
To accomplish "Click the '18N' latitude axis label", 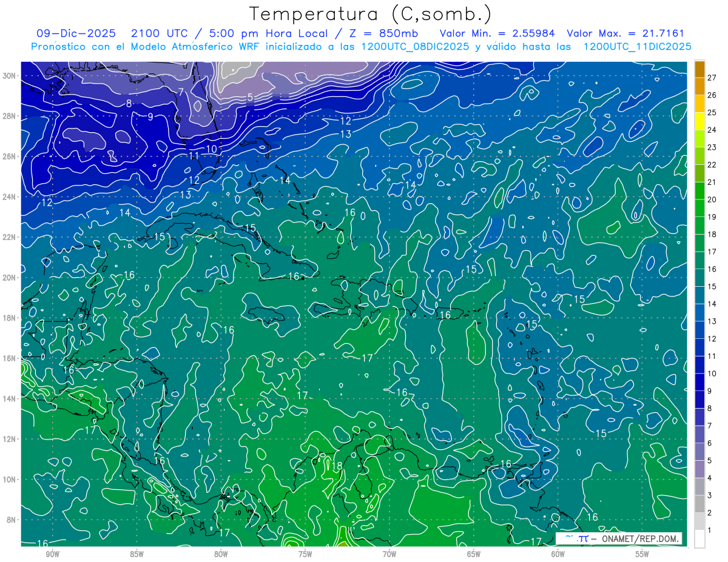I will click(x=10, y=318).
